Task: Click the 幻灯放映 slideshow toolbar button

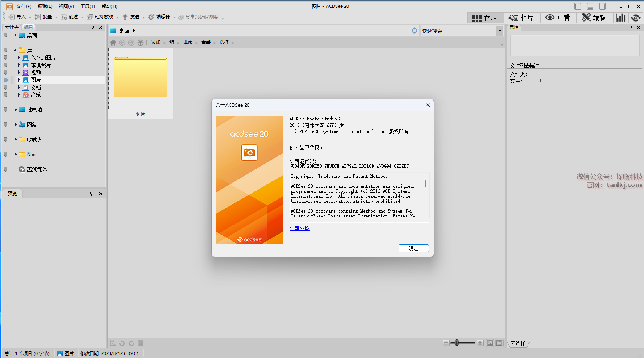Action: click(100, 17)
